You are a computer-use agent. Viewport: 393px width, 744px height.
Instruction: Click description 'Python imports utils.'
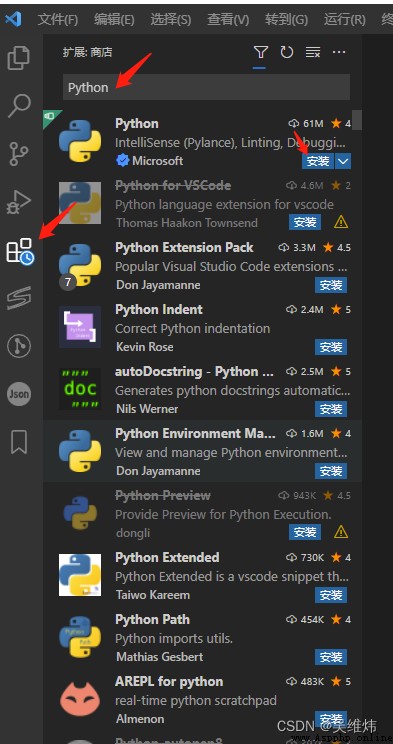point(174,639)
